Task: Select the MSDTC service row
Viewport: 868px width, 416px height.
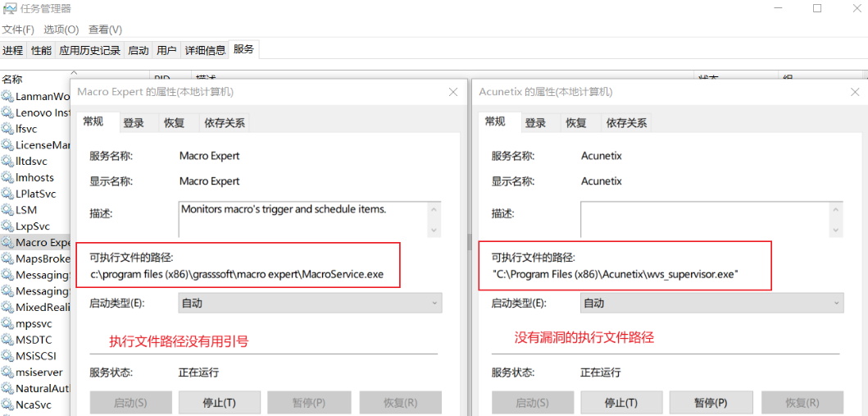Action: (x=35, y=339)
